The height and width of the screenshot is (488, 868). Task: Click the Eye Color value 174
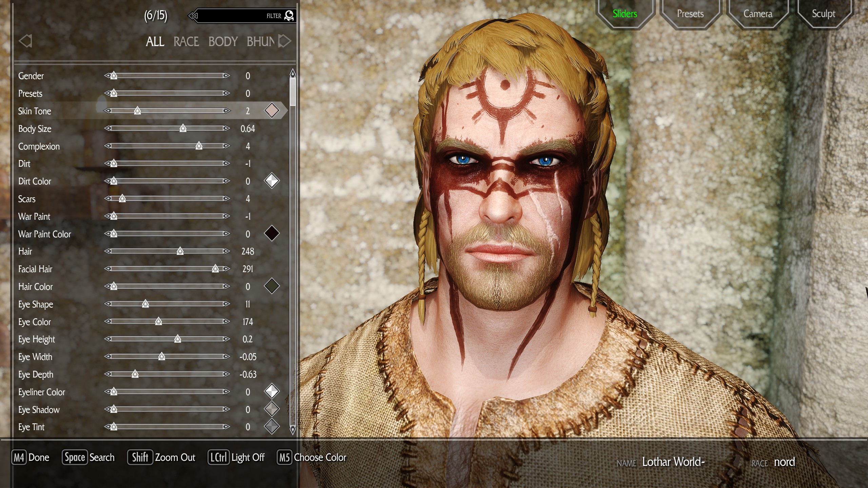(248, 322)
